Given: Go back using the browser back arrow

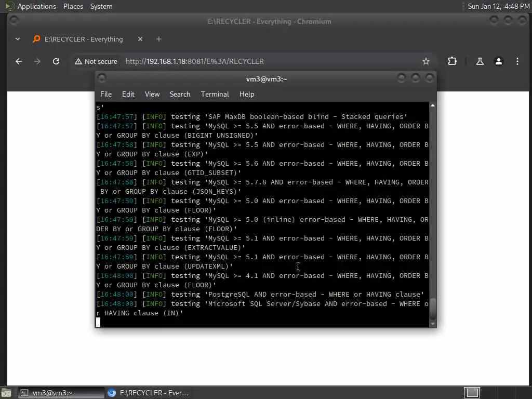Looking at the screenshot, I should click(x=19, y=61).
